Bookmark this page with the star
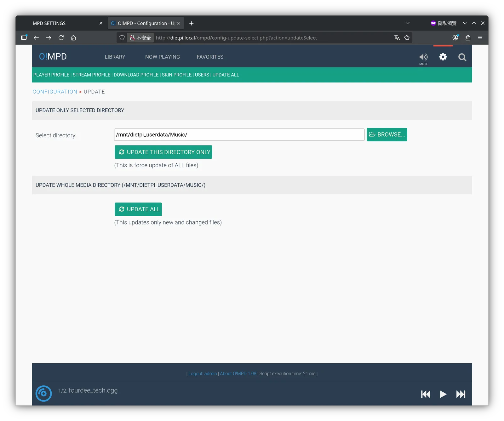 (407, 38)
